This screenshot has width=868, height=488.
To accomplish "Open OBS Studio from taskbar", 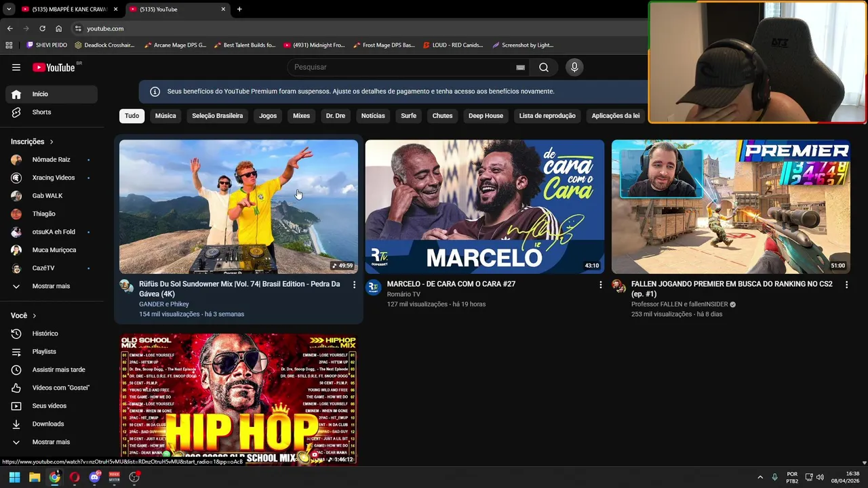I will 134,477.
